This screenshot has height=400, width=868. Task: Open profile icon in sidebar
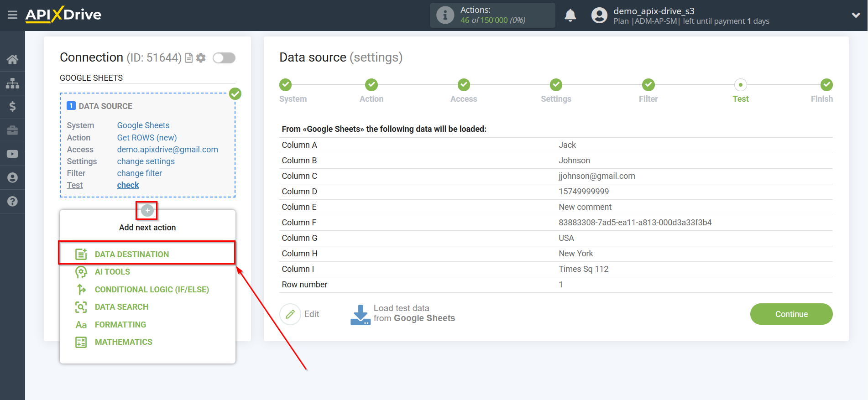(12, 177)
